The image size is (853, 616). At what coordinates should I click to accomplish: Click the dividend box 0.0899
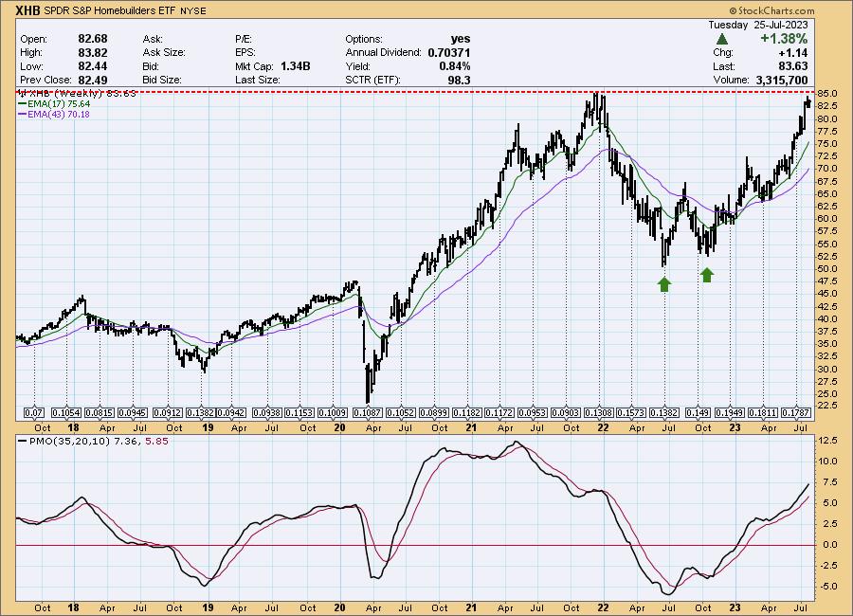pos(435,413)
